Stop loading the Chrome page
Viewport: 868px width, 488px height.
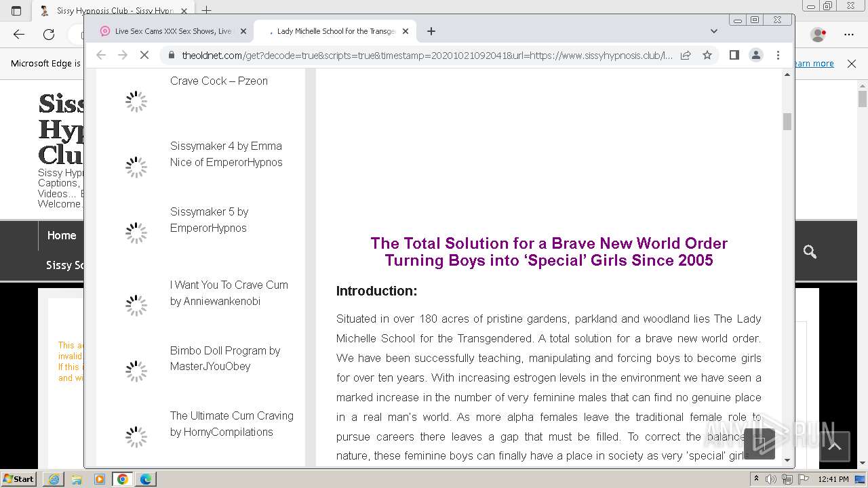click(144, 55)
